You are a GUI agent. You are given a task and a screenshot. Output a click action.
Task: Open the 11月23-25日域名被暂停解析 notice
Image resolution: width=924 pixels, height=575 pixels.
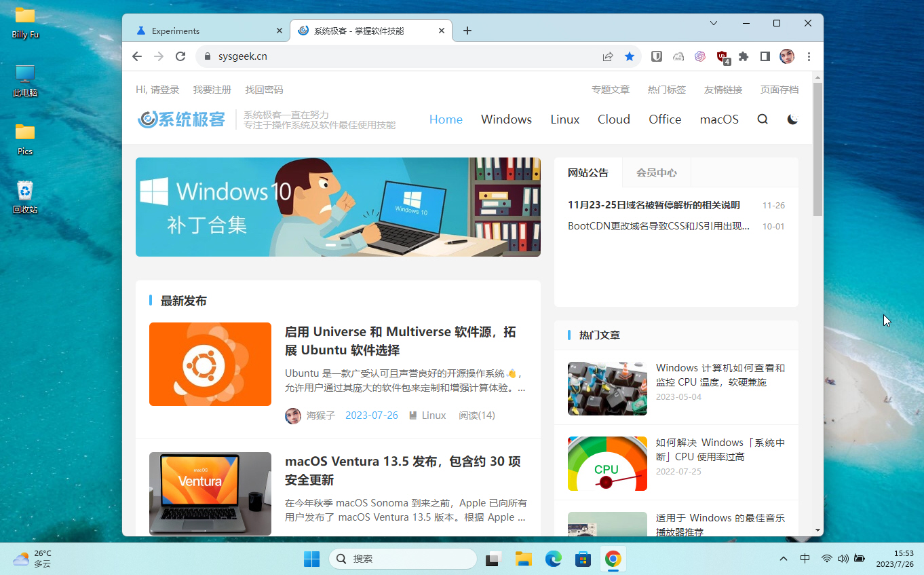point(654,205)
